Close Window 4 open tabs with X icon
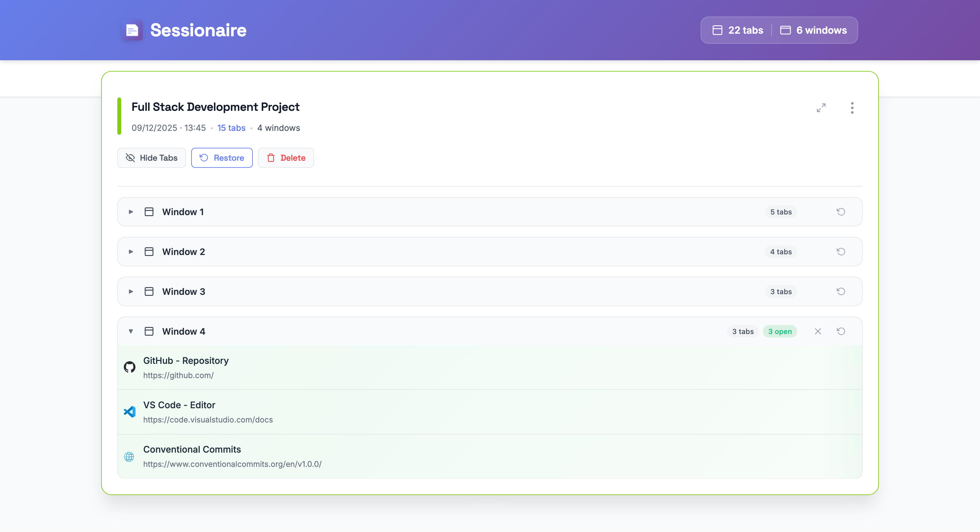The image size is (980, 532). [818, 331]
